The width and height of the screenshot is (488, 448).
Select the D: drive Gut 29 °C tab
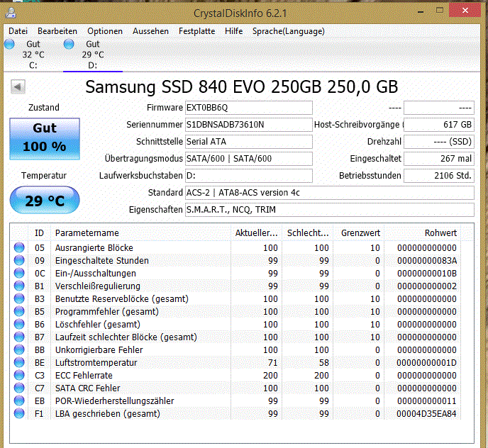coord(93,55)
